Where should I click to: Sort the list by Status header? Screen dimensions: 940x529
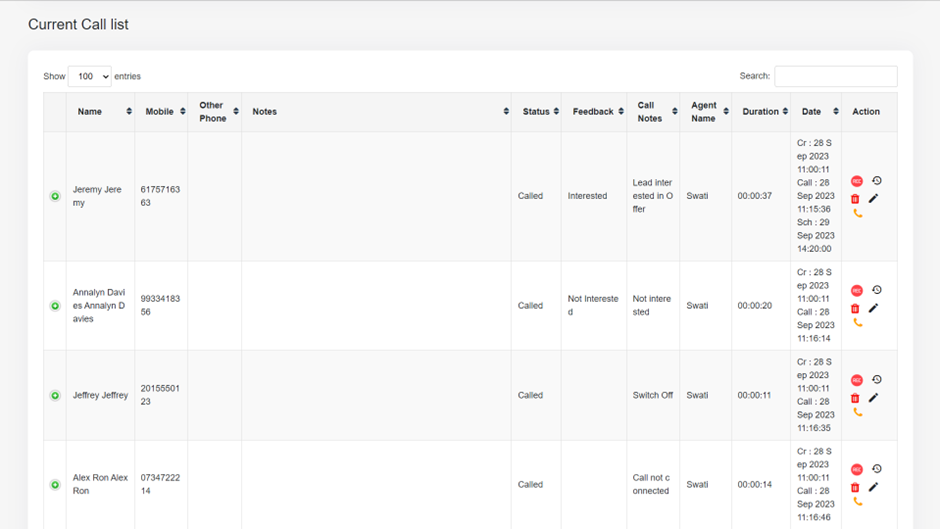[536, 112]
